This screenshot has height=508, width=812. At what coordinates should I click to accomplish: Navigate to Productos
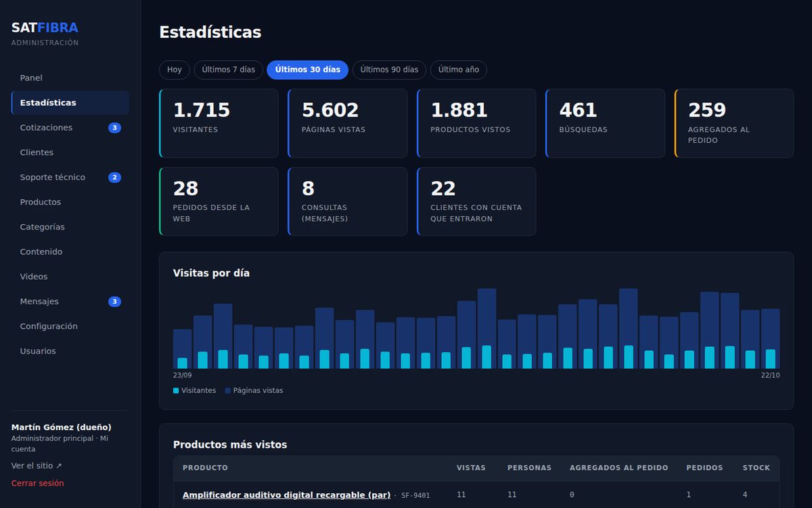[70, 202]
